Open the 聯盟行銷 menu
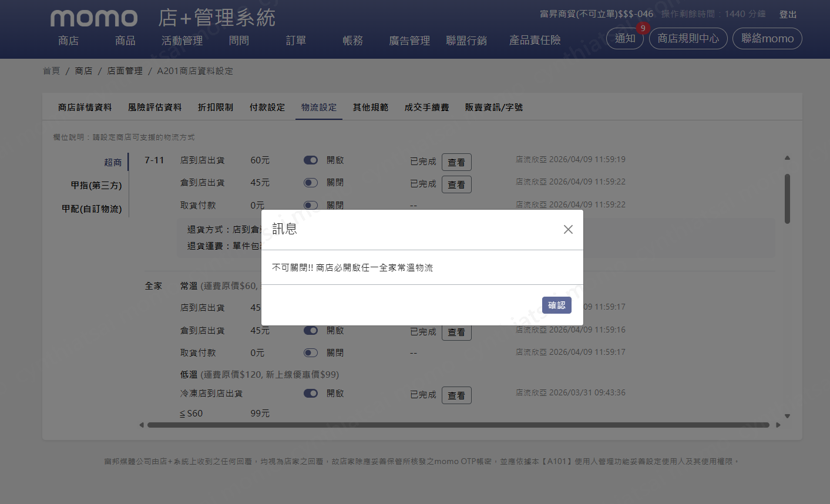The width and height of the screenshot is (830, 504). click(466, 41)
